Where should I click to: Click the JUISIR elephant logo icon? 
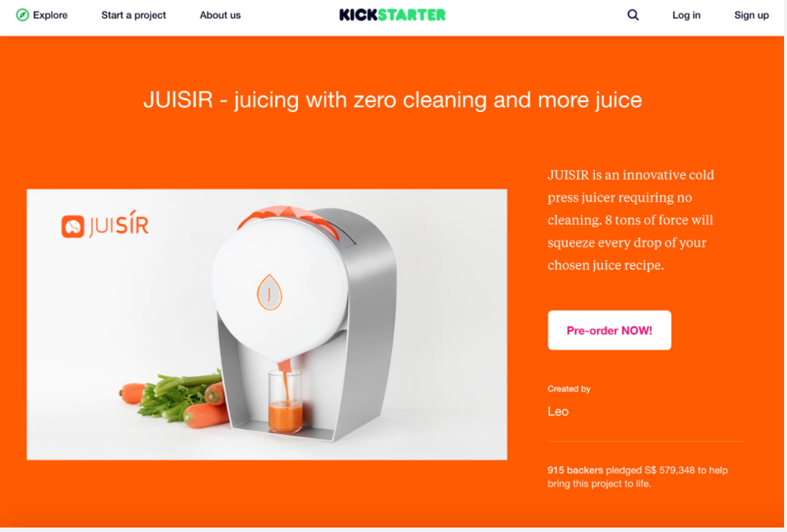click(73, 227)
